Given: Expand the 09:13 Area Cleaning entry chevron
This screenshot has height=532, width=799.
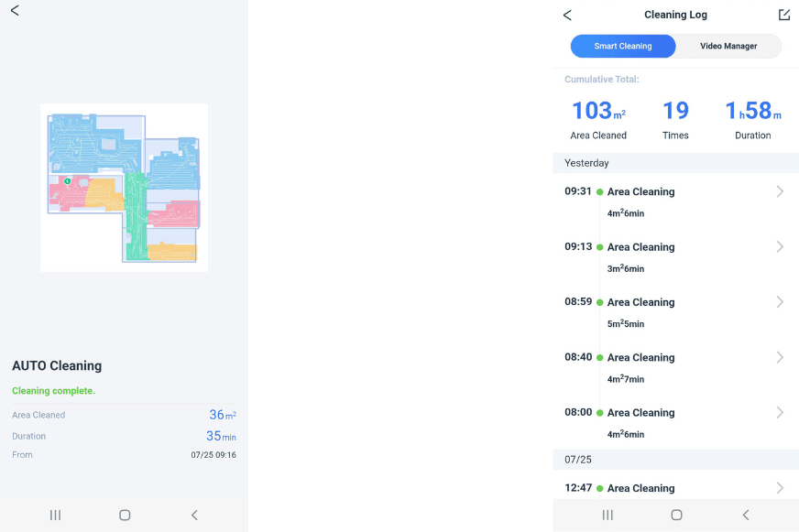Looking at the screenshot, I should pos(780,247).
